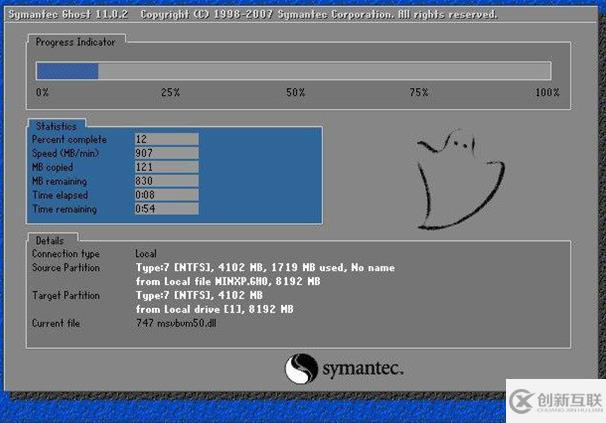
Task: Click the MB remaining value 830
Action: click(167, 181)
